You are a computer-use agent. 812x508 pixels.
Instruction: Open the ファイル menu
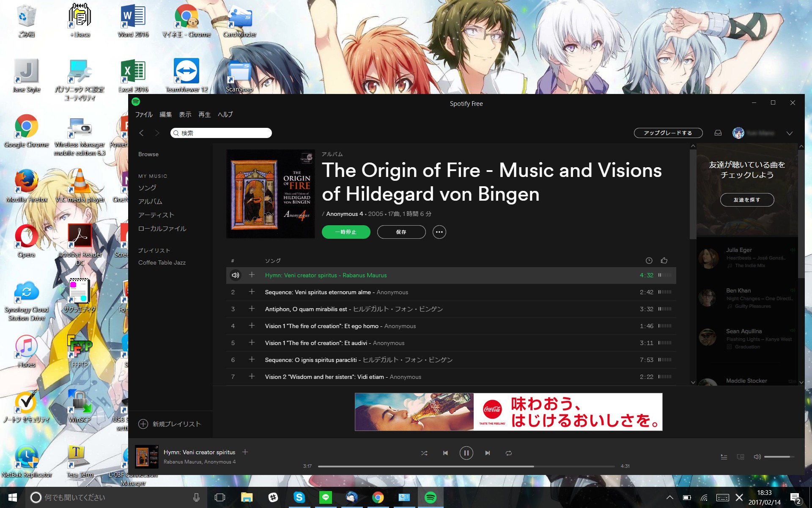tap(144, 115)
